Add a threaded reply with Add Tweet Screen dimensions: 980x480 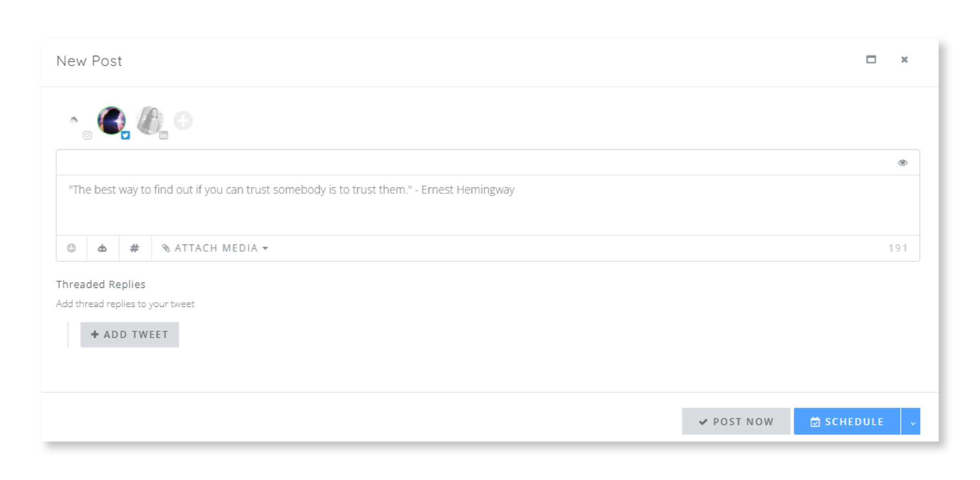click(130, 335)
